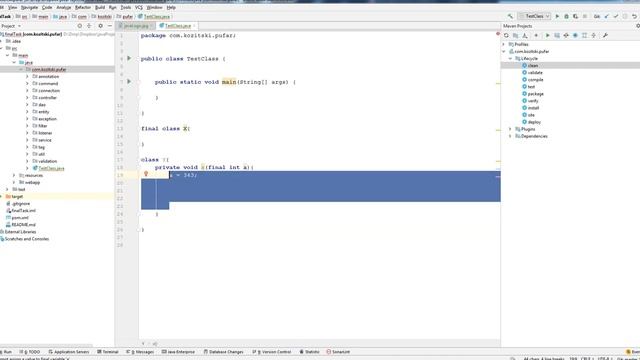Open the TestClass run configuration dropdown
Image resolution: width=640 pixels, height=360 pixels.
click(x=535, y=16)
